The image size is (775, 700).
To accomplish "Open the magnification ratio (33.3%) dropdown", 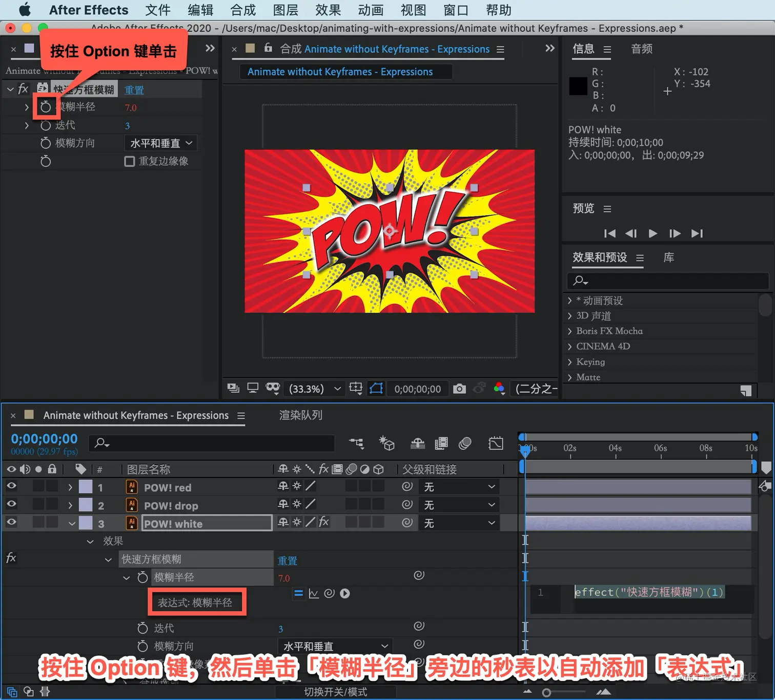I will coord(314,389).
